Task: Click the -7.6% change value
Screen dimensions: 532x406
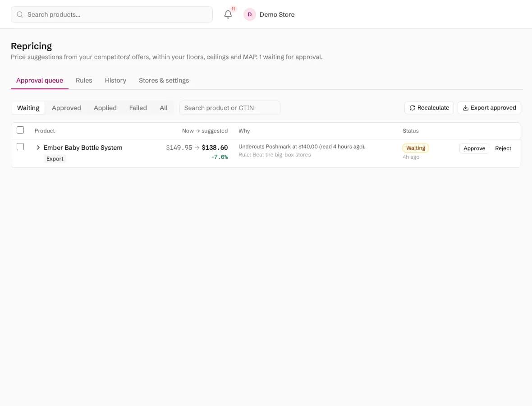Action: coord(220,157)
